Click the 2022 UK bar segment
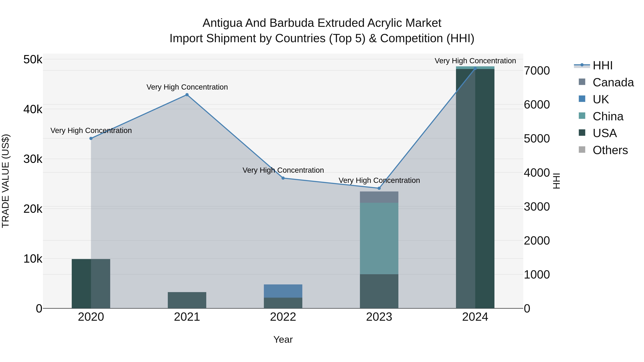Image resolution: width=644 pixels, height=362 pixels. click(283, 291)
